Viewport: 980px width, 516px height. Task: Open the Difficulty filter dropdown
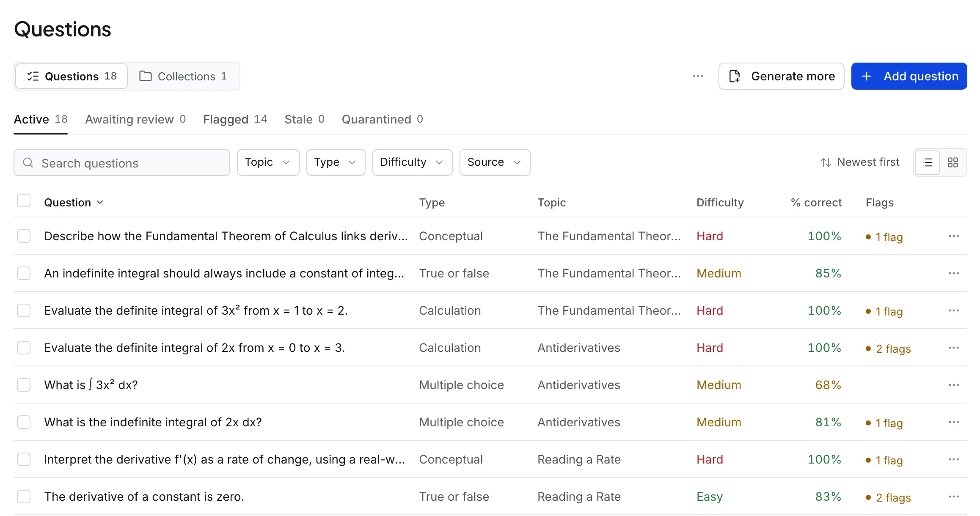(x=412, y=162)
